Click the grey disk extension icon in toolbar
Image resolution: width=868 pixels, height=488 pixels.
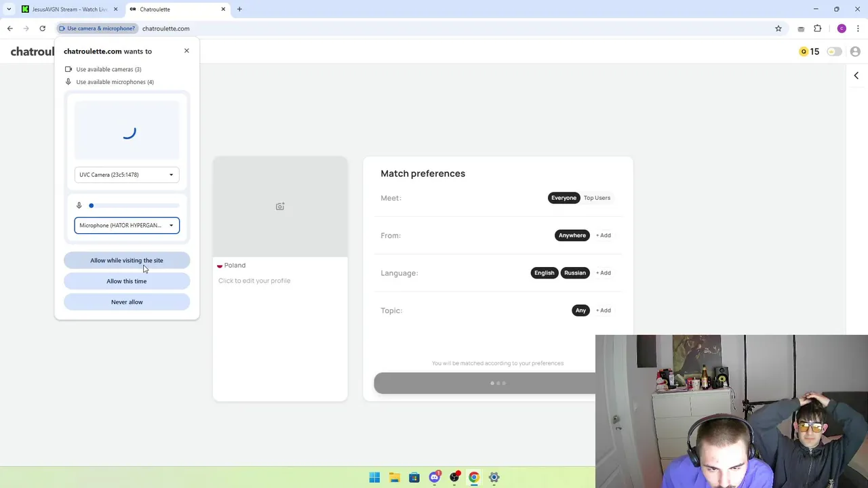click(801, 28)
